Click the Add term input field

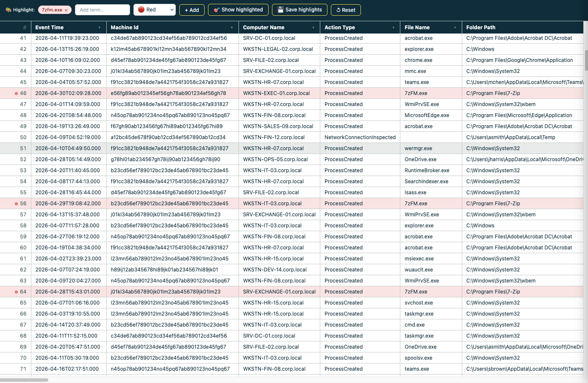coord(103,10)
